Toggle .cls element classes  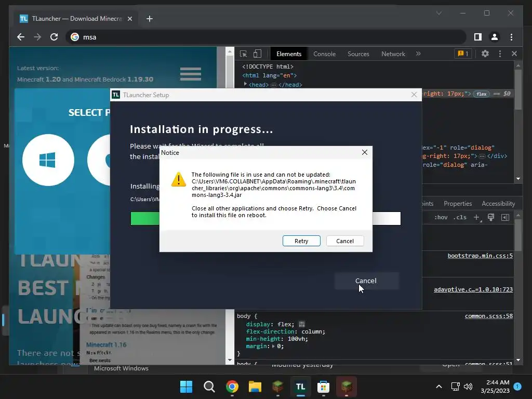coord(460,218)
